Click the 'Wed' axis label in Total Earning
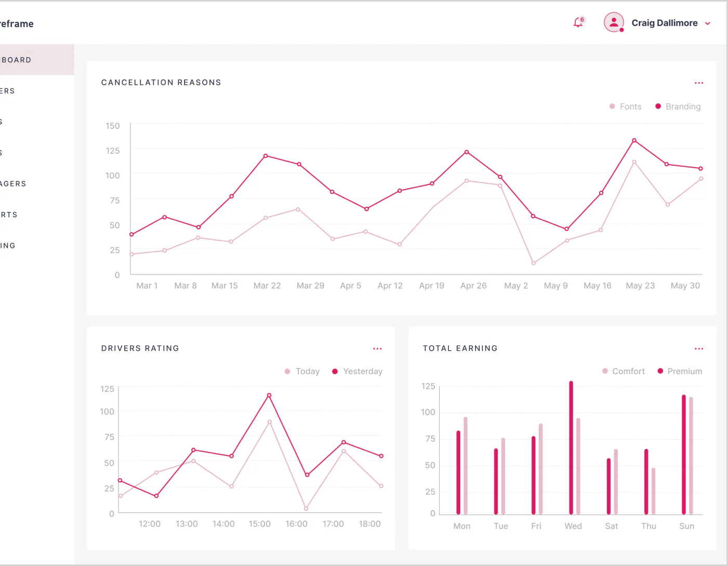Screen dimensions: 728x566 click(x=573, y=526)
